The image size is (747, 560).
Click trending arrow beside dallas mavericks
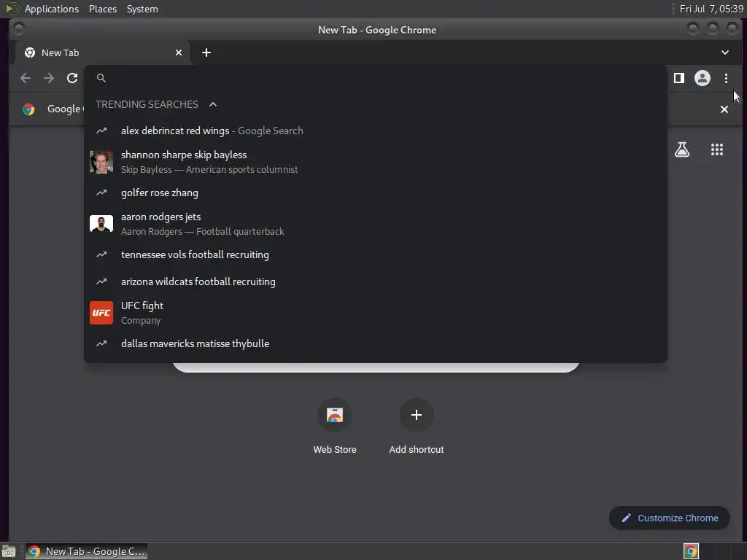101,343
